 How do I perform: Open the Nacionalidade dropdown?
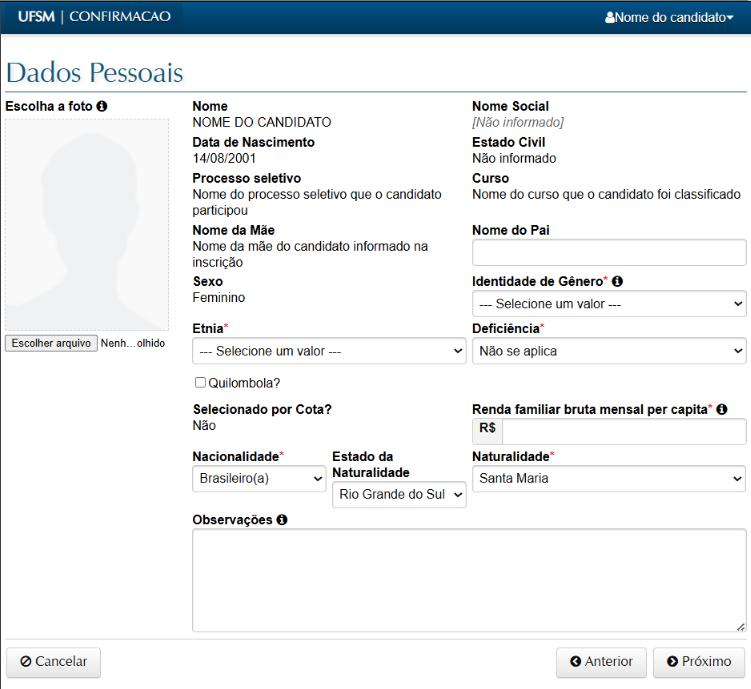point(259,478)
